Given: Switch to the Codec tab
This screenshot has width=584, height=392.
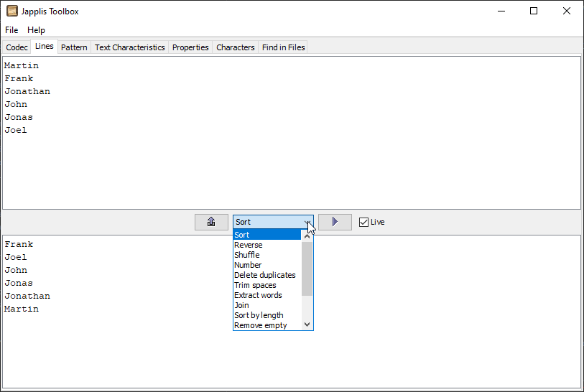Looking at the screenshot, I should [x=17, y=47].
